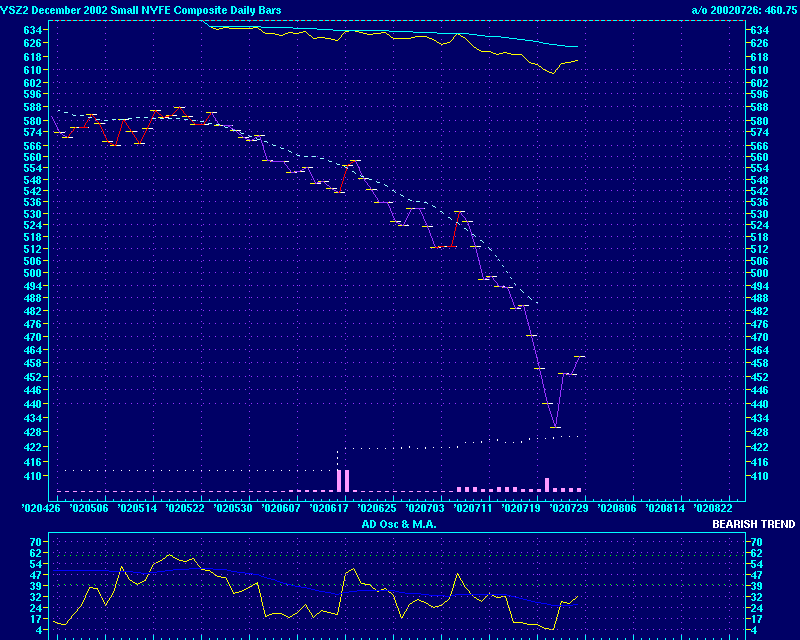Click the 4 oscillator value on the right scale
Image resolution: width=800 pixels, height=640 pixels.
click(755, 630)
